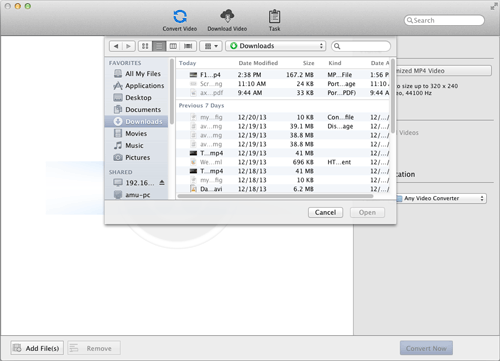Click the Remove button
The height and width of the screenshot is (361, 500).
(x=94, y=348)
